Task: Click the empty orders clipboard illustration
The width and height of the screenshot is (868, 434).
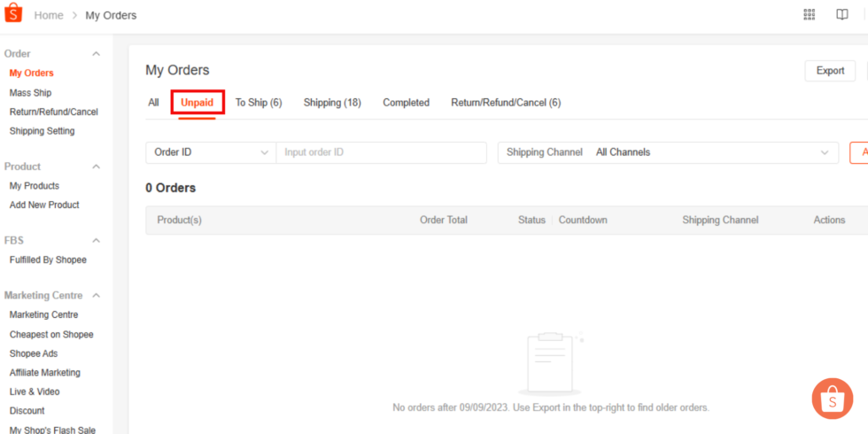Action: tap(551, 364)
